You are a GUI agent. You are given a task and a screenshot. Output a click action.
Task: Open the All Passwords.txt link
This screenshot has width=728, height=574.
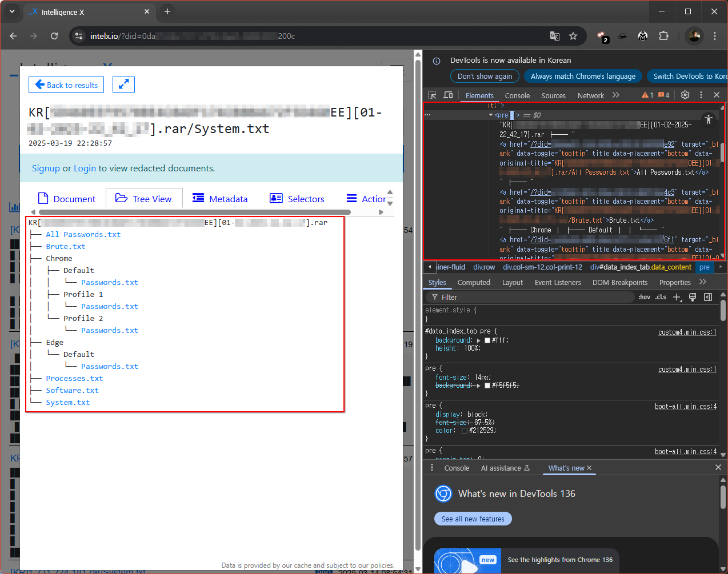click(x=83, y=234)
